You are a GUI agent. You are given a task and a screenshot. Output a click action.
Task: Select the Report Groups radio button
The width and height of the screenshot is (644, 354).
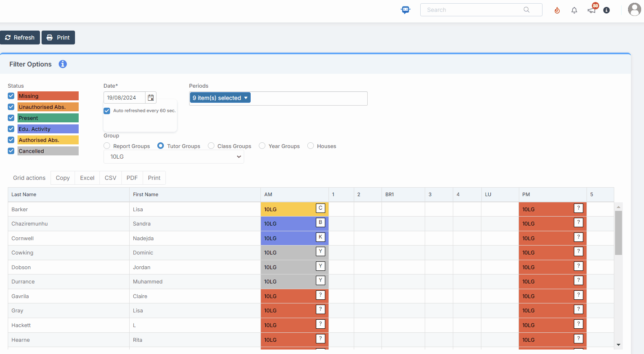pos(107,146)
